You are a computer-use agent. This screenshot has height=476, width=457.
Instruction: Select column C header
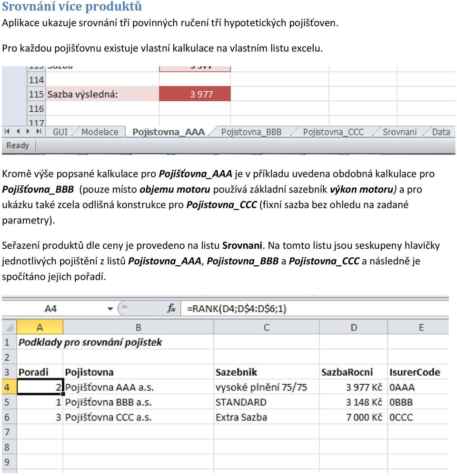267,327
